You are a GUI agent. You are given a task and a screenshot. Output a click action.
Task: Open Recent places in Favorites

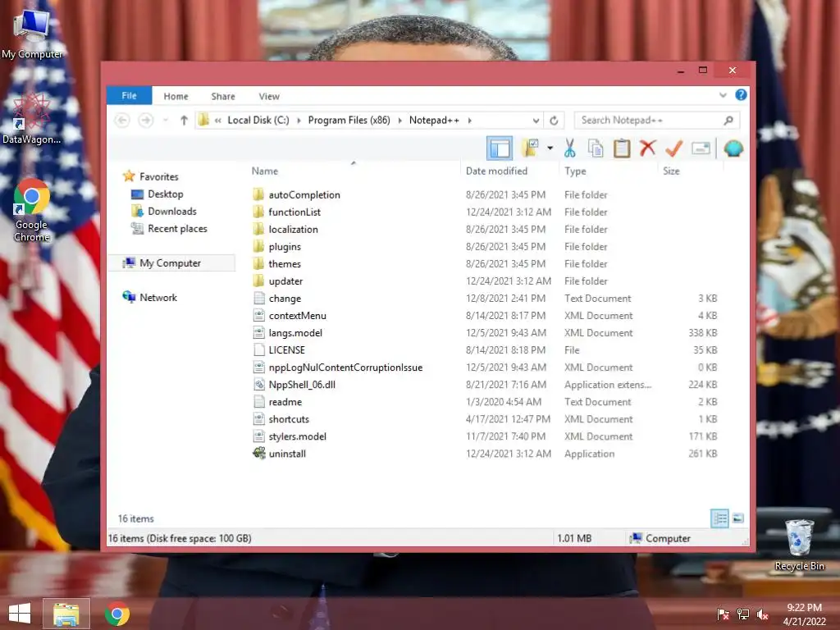177,229
